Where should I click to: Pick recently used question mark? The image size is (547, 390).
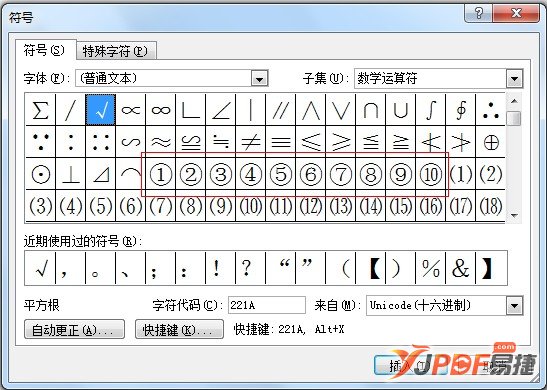point(250,268)
